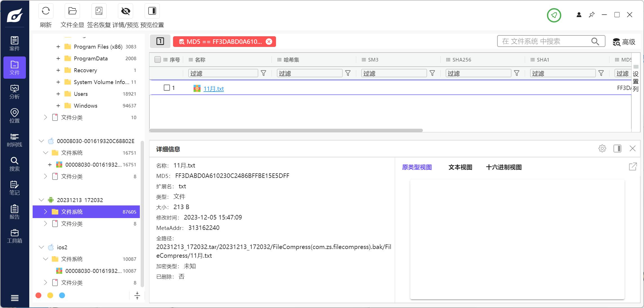Click the tree collapse icon at bottom
Image resolution: width=644 pixels, height=308 pixels.
tap(137, 295)
